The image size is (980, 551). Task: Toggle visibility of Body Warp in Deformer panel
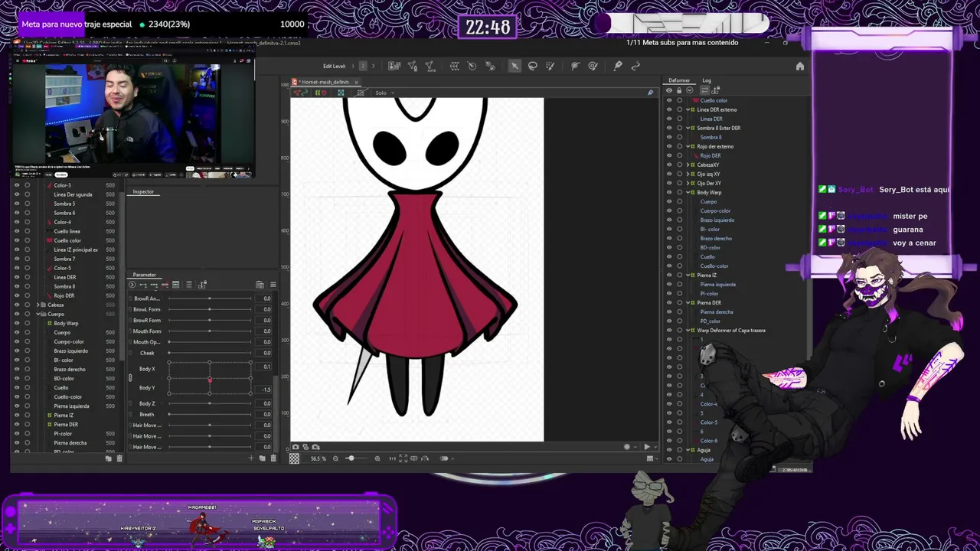[x=669, y=192]
